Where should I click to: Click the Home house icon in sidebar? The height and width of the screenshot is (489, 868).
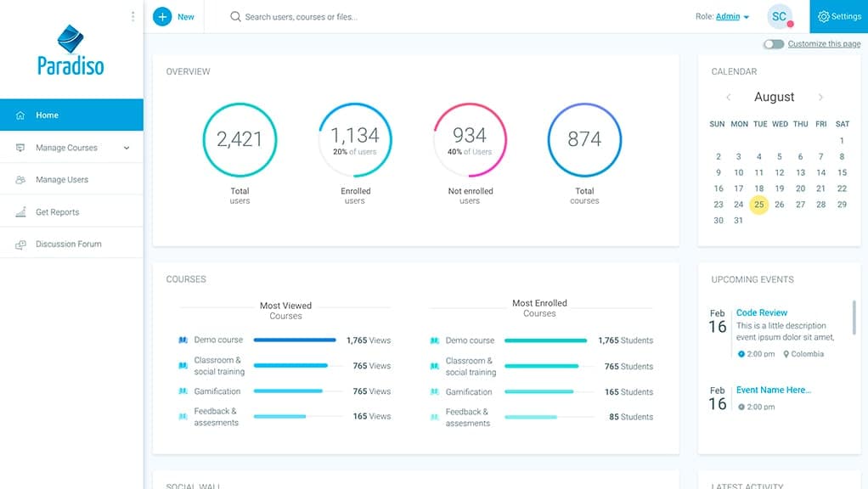[x=20, y=115]
